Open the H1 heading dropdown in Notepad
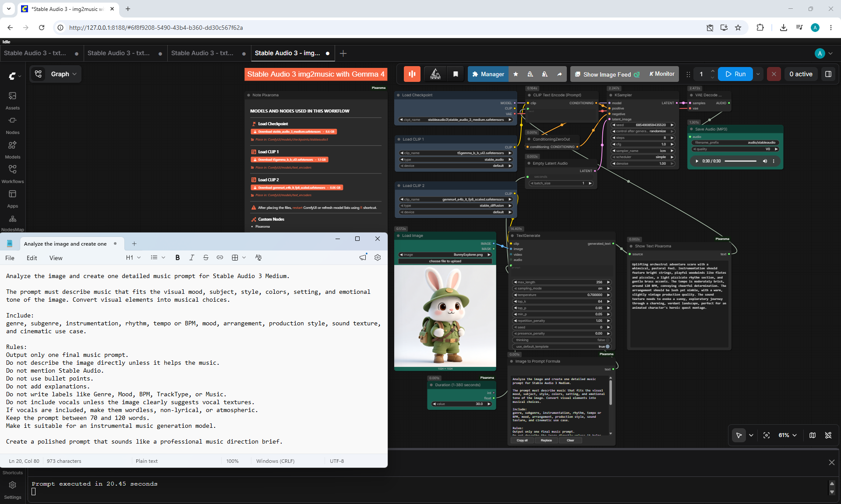 (x=134, y=257)
